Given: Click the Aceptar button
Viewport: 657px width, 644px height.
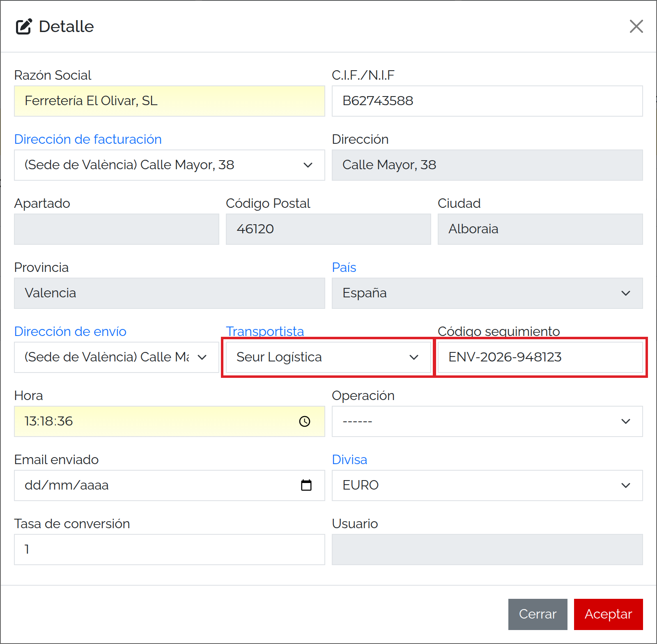Looking at the screenshot, I should click(608, 614).
